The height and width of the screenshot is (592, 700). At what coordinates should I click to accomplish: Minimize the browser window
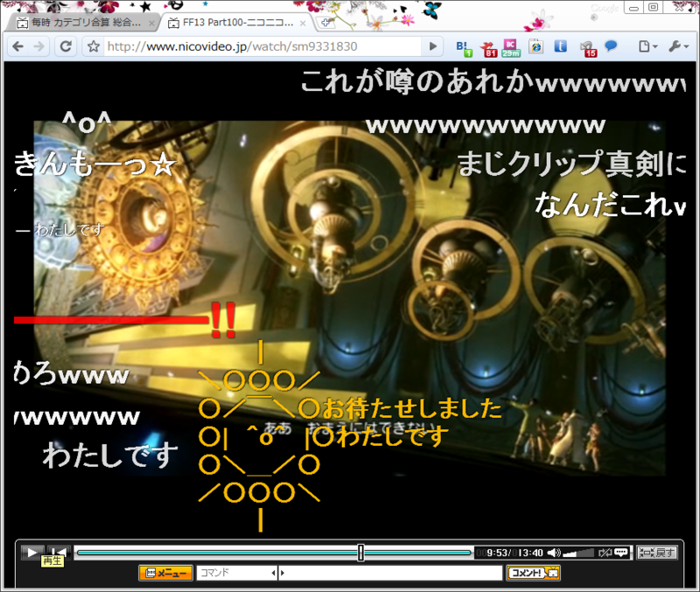633,8
